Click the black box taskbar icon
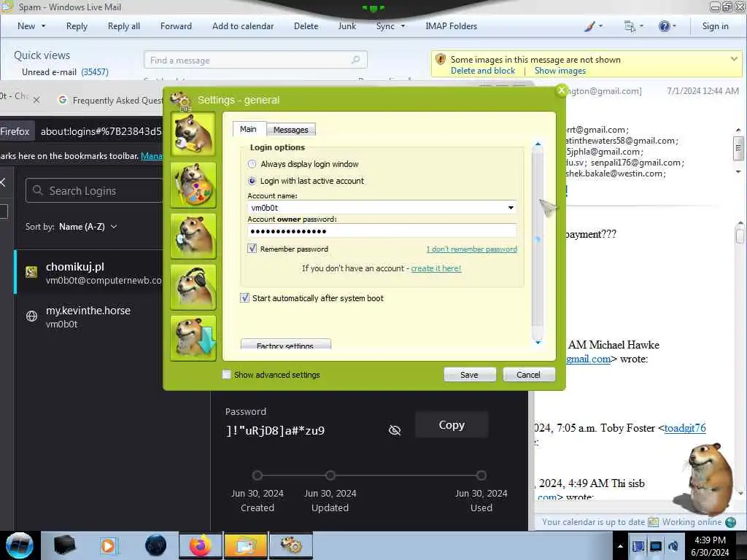The height and width of the screenshot is (560, 747). 64,545
